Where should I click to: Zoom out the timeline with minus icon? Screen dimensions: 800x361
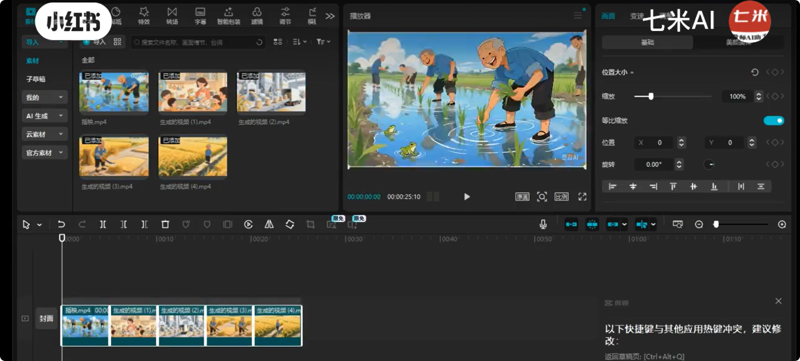point(699,224)
